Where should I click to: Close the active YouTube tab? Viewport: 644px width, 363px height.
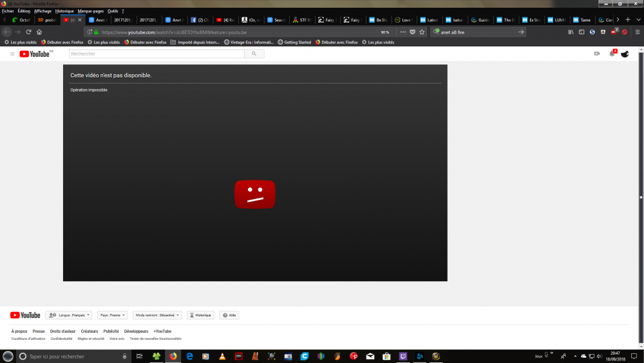pos(80,20)
